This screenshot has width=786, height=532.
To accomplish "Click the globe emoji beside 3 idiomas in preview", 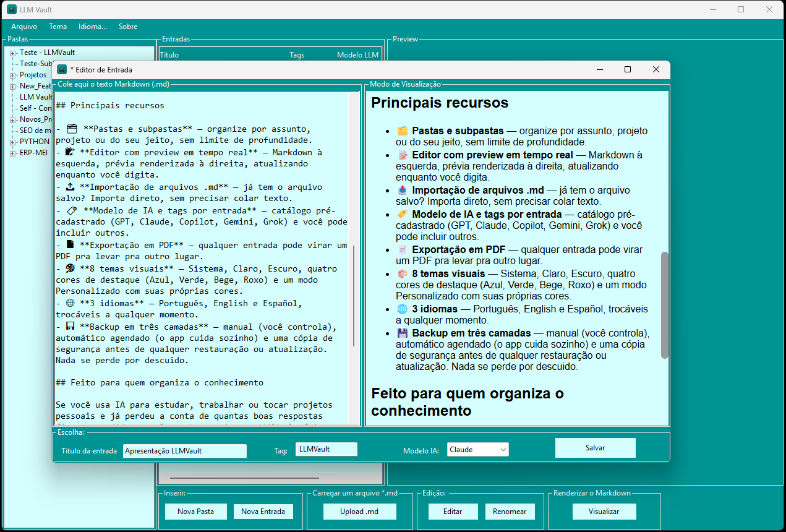I will [402, 309].
